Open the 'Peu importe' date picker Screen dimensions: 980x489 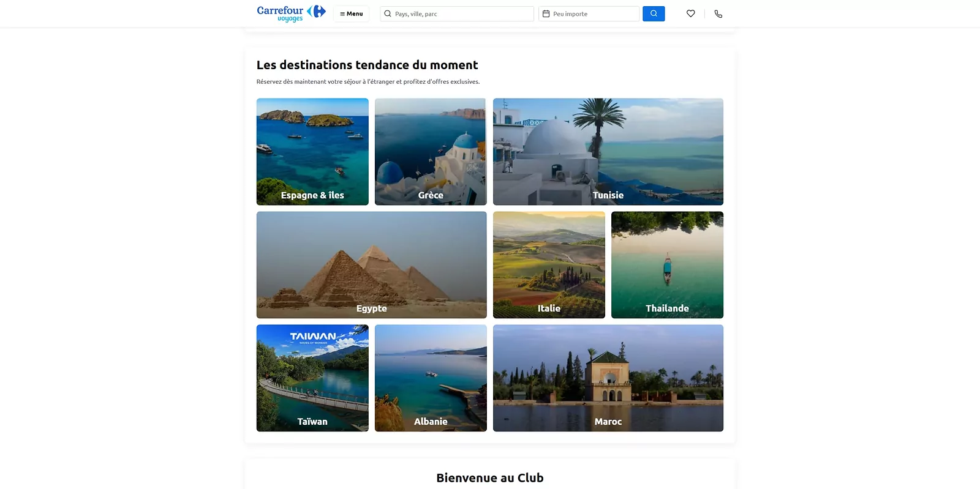589,13
